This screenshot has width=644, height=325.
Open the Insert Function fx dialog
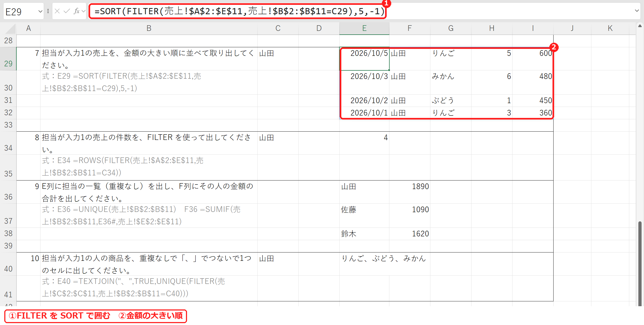click(x=77, y=11)
